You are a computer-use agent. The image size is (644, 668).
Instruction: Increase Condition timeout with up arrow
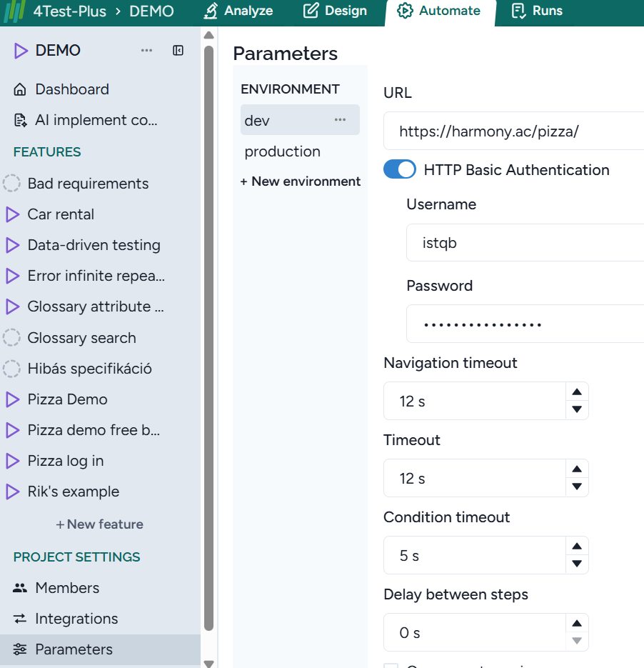click(577, 547)
